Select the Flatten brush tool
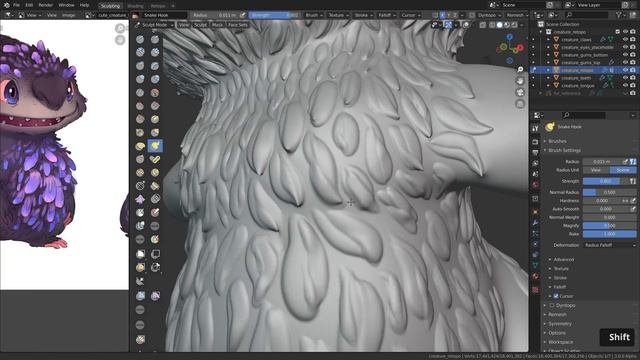This screenshot has height=360, width=640. click(x=140, y=106)
